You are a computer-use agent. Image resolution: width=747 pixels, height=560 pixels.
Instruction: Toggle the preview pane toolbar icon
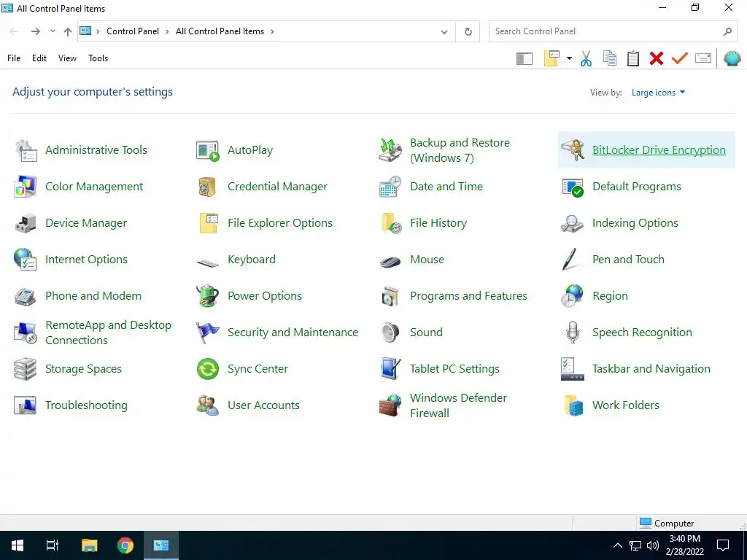click(x=525, y=58)
